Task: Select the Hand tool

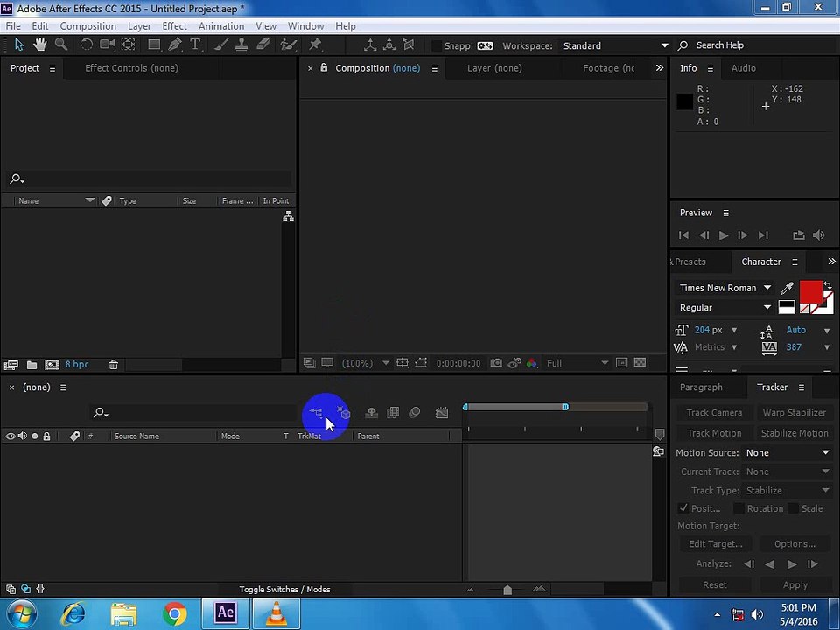Action: [39, 45]
